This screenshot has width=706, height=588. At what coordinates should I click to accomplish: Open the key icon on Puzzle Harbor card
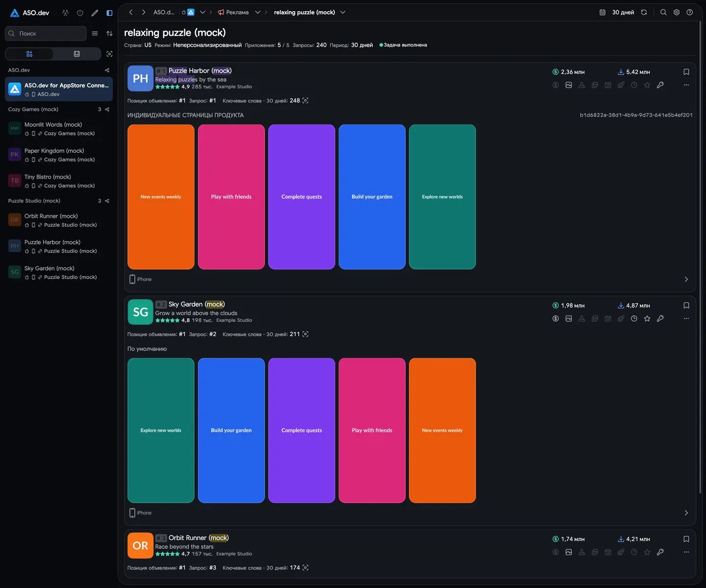point(660,85)
